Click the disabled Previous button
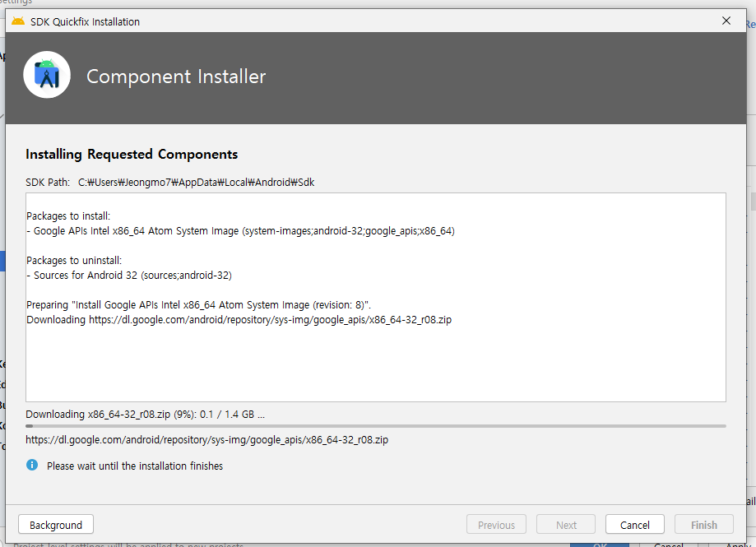756x547 pixels. click(x=496, y=524)
